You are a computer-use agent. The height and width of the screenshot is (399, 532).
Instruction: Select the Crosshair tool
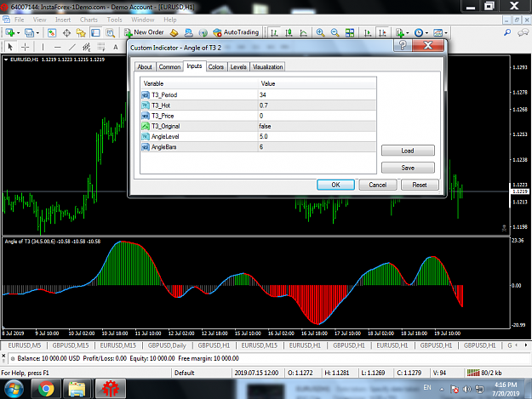(25, 47)
